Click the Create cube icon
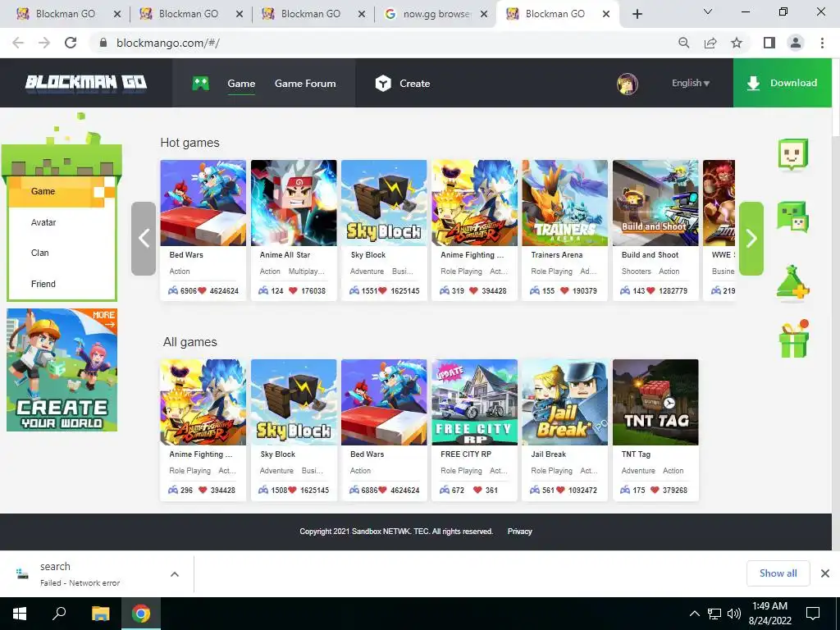The image size is (840, 630). point(383,83)
